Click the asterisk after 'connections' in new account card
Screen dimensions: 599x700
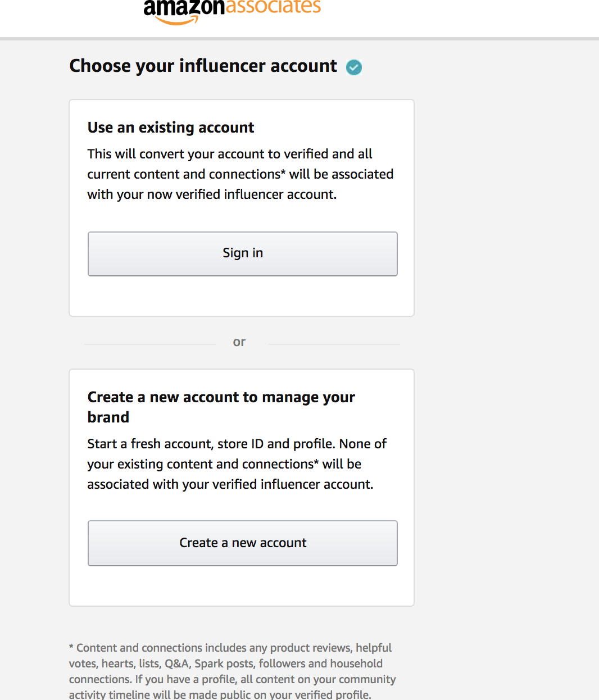(316, 462)
